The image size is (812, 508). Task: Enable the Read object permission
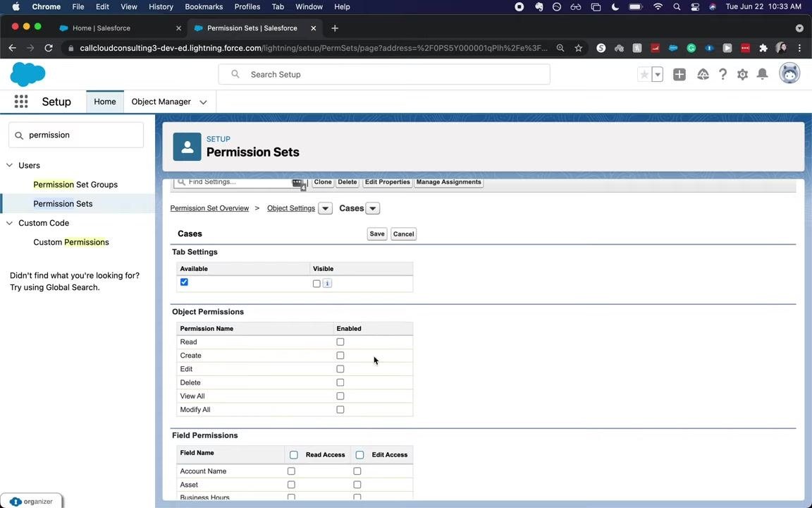coord(340,342)
